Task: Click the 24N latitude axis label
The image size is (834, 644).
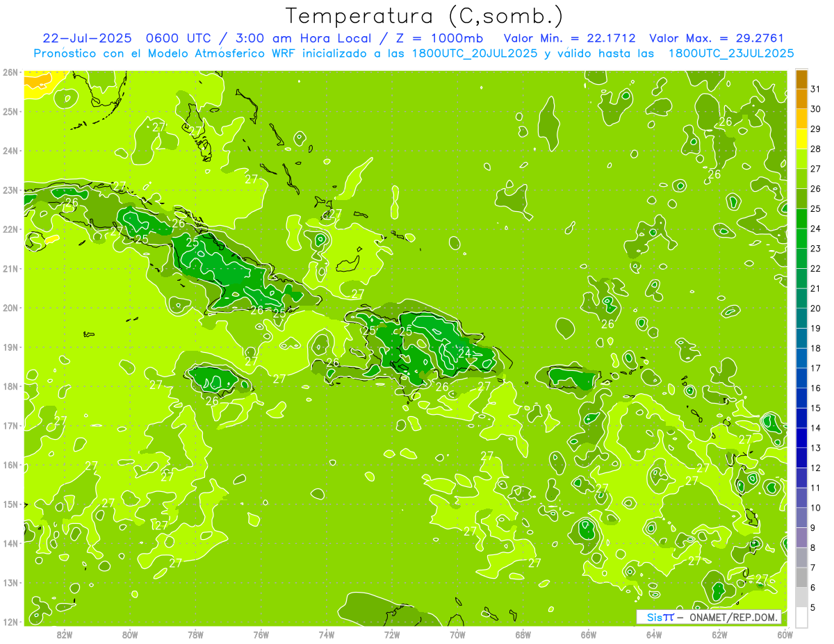Action: (10, 151)
